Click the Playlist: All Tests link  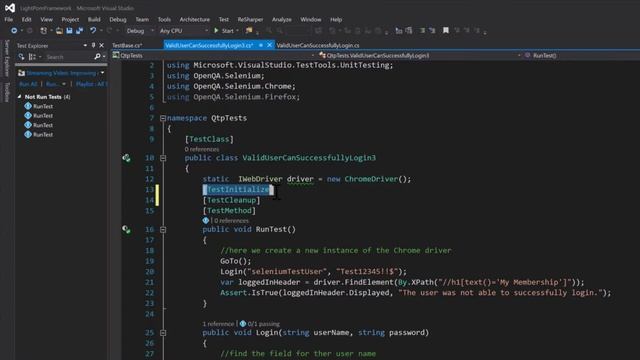pos(91,84)
